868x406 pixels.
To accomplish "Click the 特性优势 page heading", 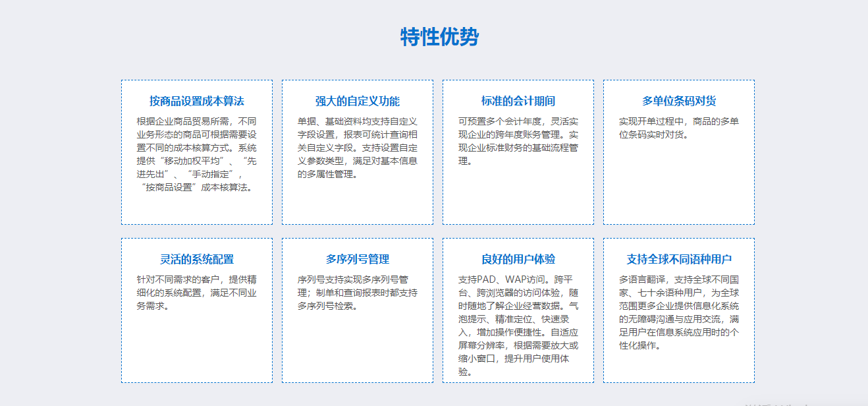I will (x=439, y=37).
